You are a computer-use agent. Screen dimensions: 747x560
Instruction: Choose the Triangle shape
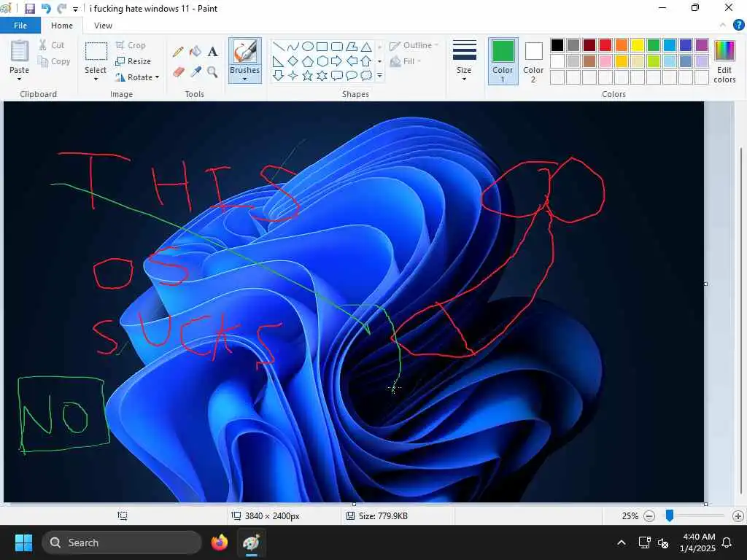tap(366, 47)
